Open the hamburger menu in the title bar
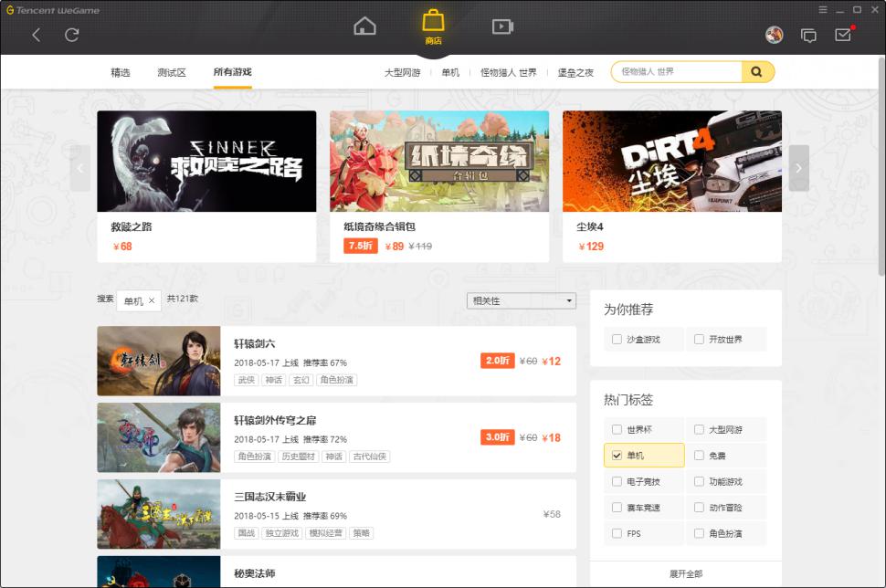The image size is (886, 588). tap(823, 10)
